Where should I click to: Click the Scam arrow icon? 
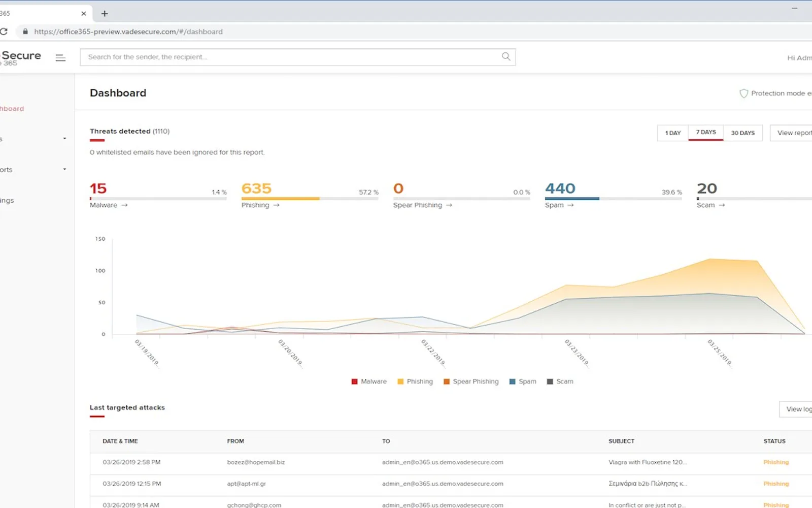point(722,205)
